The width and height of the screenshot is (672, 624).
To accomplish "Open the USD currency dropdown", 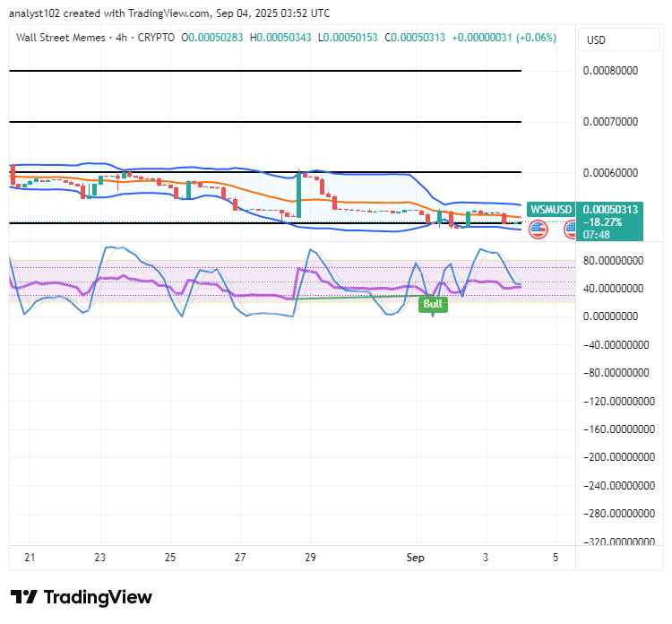I will (x=618, y=39).
